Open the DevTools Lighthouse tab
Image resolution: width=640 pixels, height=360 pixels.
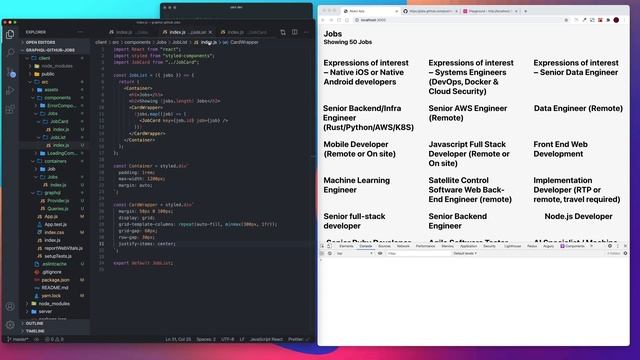(512, 246)
